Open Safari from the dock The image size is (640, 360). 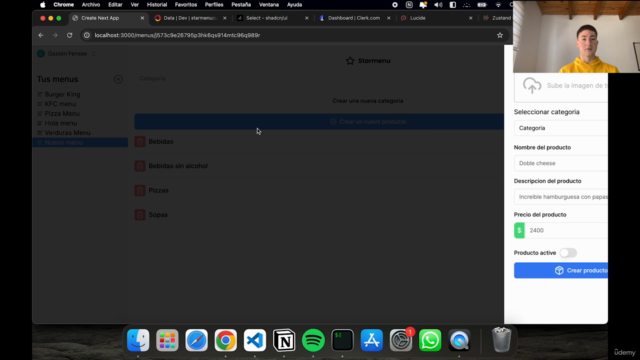196,340
